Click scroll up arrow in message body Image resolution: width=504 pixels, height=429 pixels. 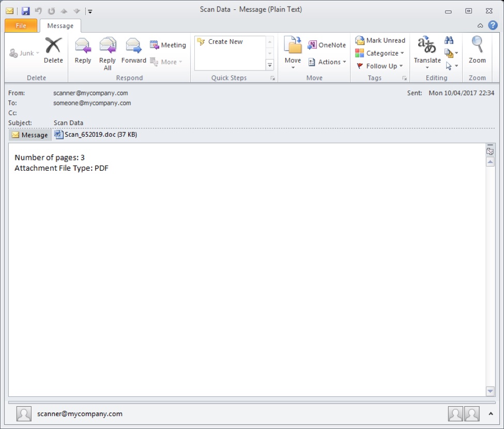[490, 162]
